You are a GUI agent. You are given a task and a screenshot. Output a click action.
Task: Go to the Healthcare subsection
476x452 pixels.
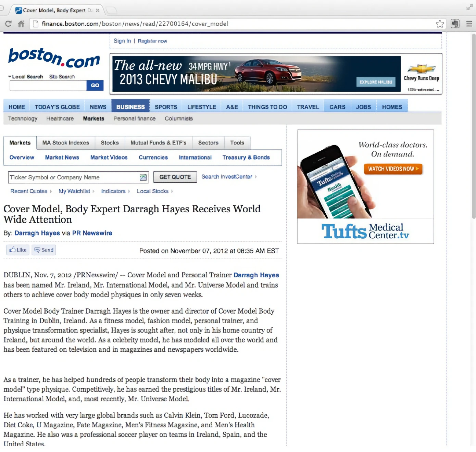(60, 118)
